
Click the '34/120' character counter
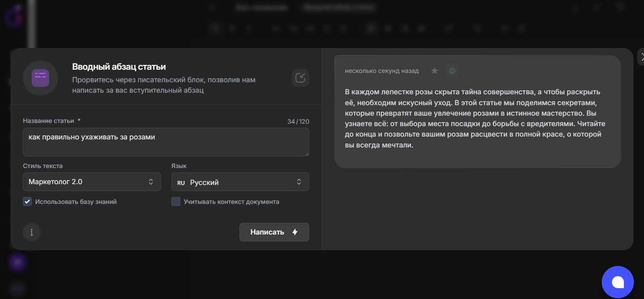[x=298, y=121]
